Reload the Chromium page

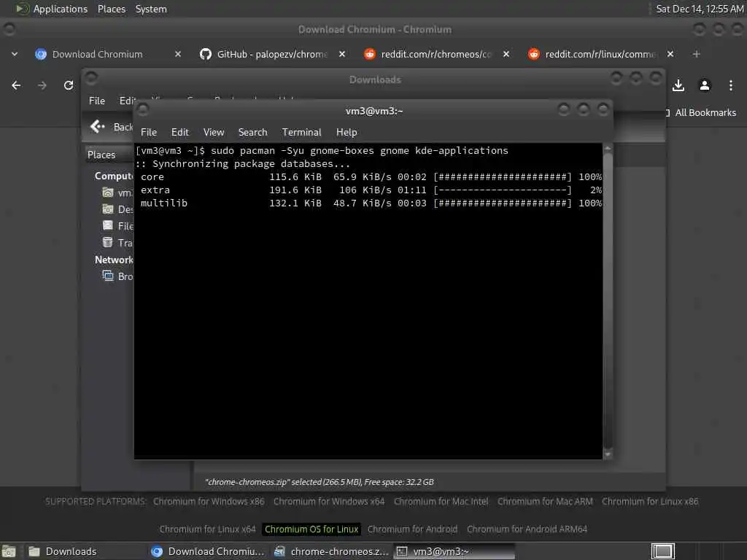click(x=69, y=85)
